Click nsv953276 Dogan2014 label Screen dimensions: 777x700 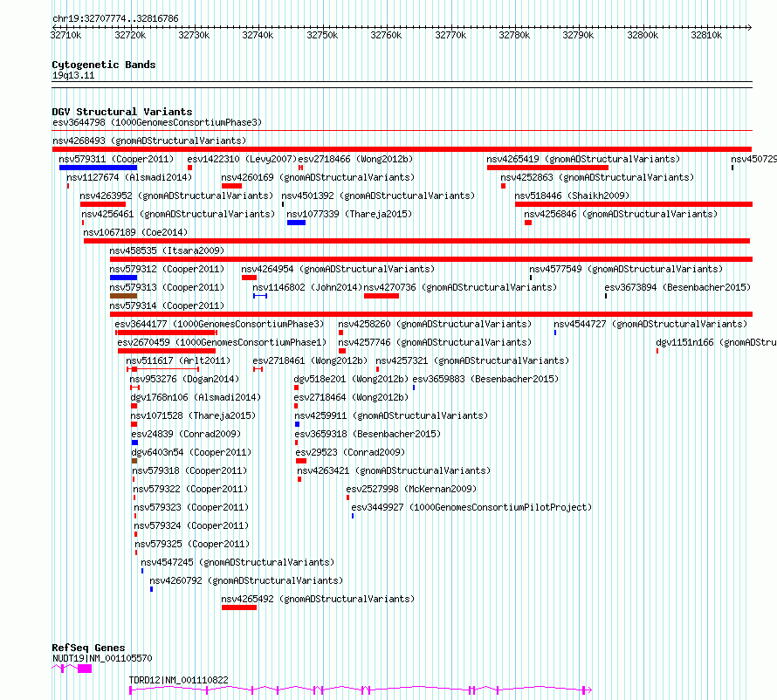pyautogui.click(x=184, y=379)
